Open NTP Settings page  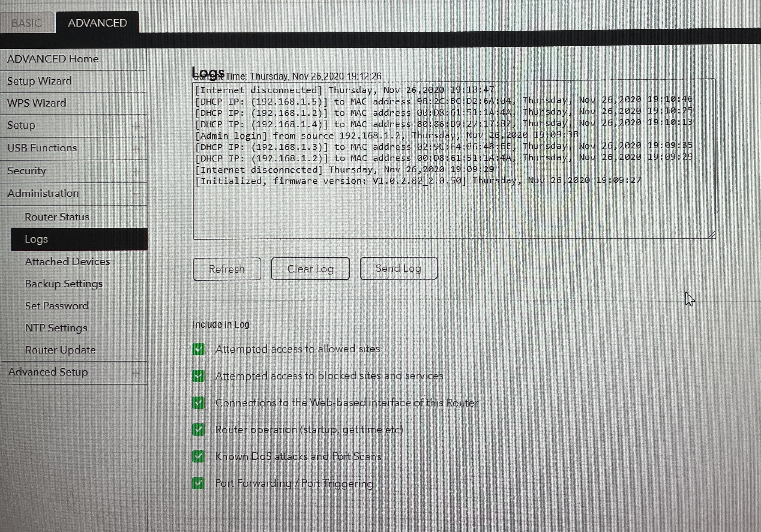coord(56,328)
